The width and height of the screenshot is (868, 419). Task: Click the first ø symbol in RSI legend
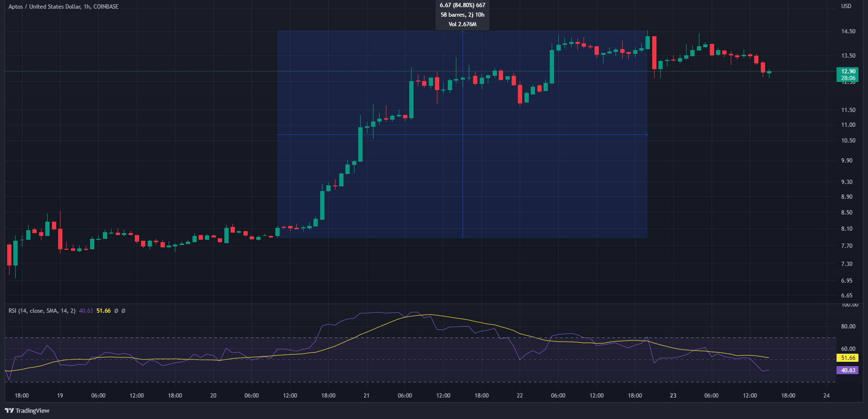point(116,311)
